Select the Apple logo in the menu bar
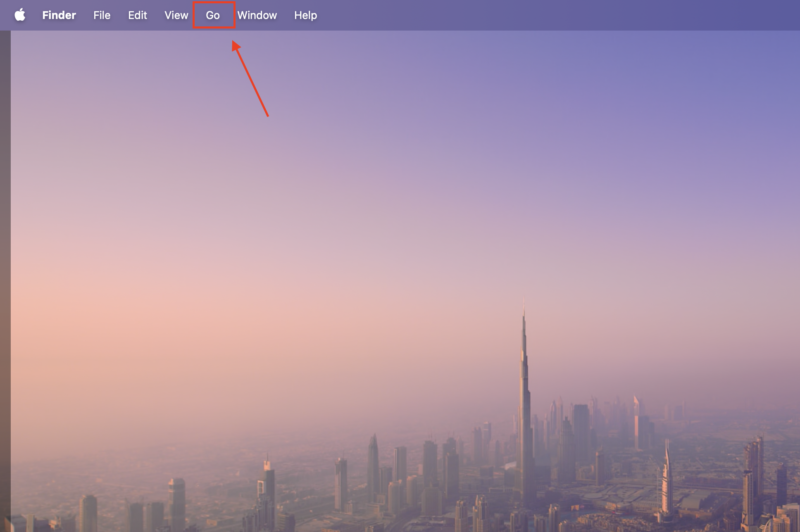 tap(20, 15)
